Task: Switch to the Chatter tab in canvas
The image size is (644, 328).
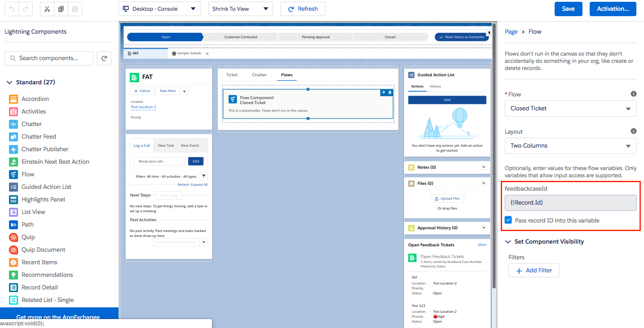Action: click(x=259, y=75)
